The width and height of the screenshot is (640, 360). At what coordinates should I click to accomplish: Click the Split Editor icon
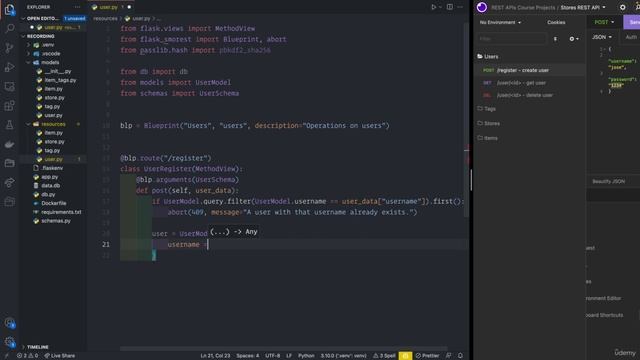pyautogui.click(x=449, y=7)
